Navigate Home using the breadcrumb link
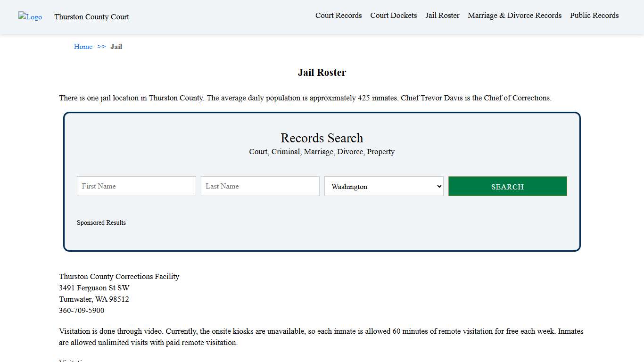 tap(83, 46)
